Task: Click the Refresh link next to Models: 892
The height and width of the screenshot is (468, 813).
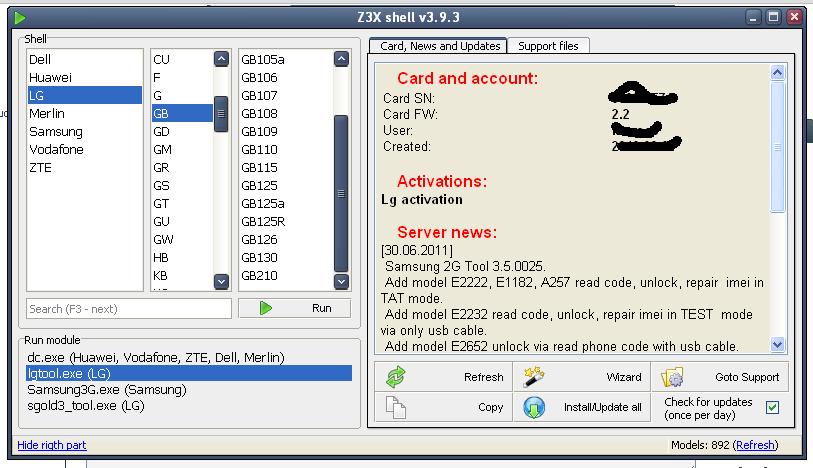Action: coord(755,445)
